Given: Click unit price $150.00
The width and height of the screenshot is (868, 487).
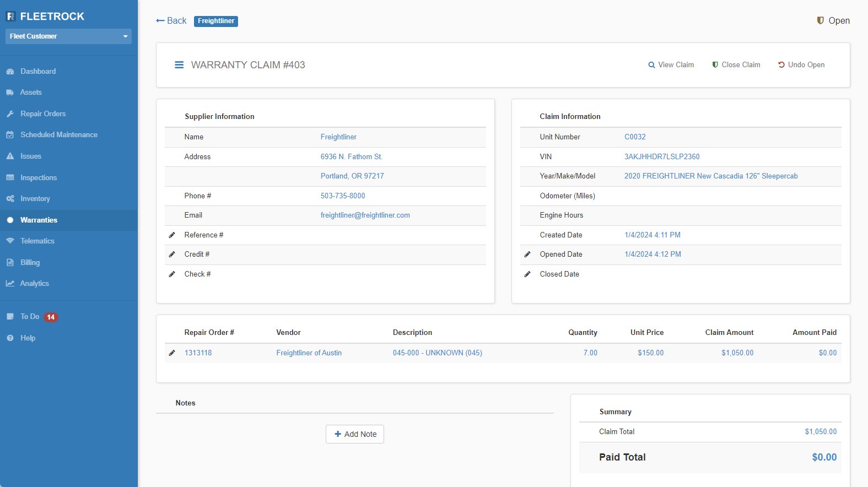Looking at the screenshot, I should tap(651, 353).
